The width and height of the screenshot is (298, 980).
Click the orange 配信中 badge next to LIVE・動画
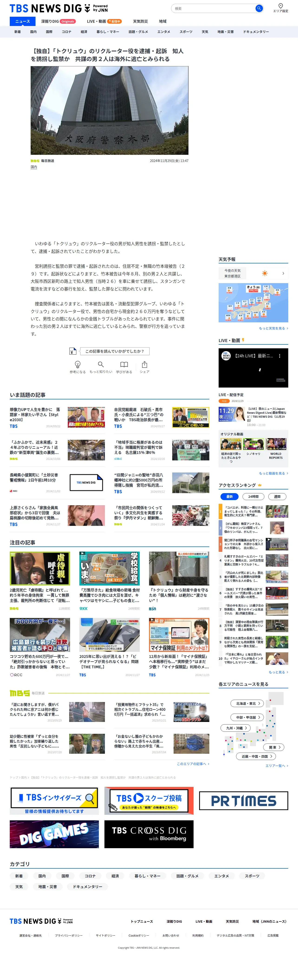(114, 21)
